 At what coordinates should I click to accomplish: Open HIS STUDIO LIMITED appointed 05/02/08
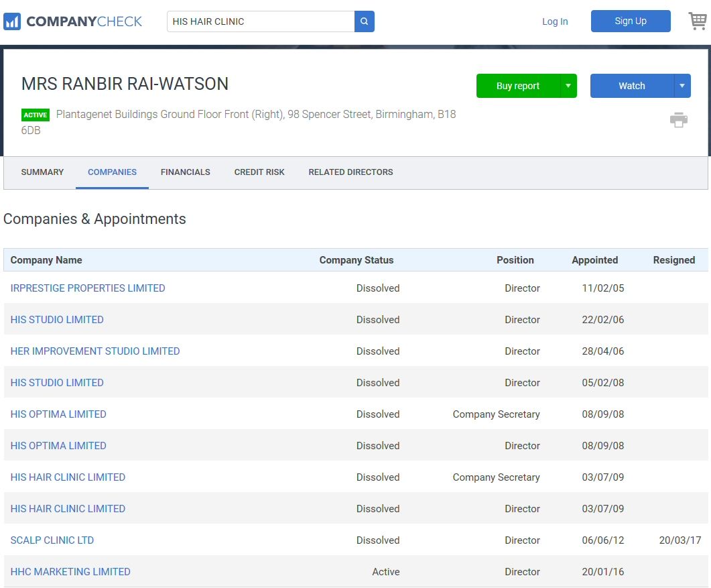[57, 382]
